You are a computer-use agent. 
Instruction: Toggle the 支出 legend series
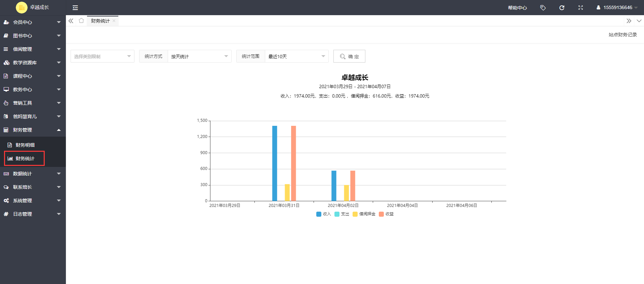[x=342, y=214]
